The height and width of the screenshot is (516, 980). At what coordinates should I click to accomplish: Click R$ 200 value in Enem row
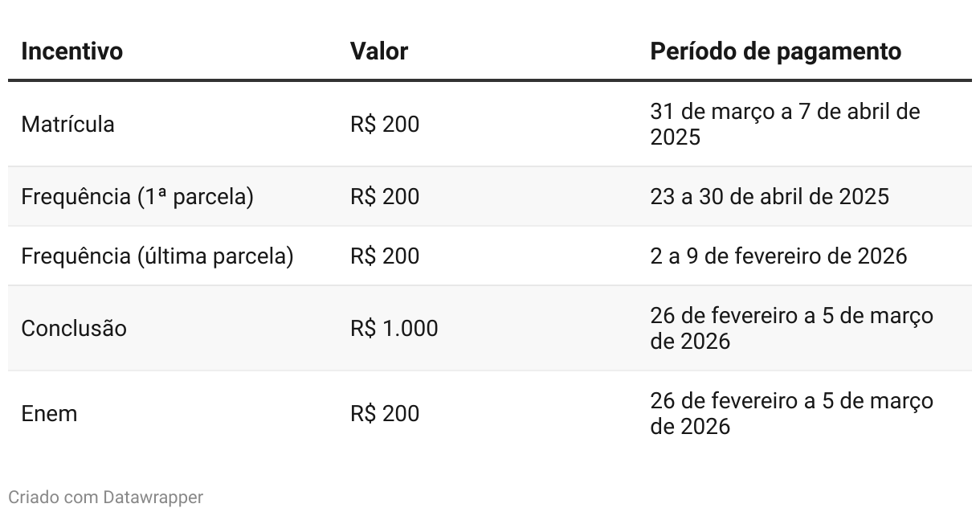385,414
